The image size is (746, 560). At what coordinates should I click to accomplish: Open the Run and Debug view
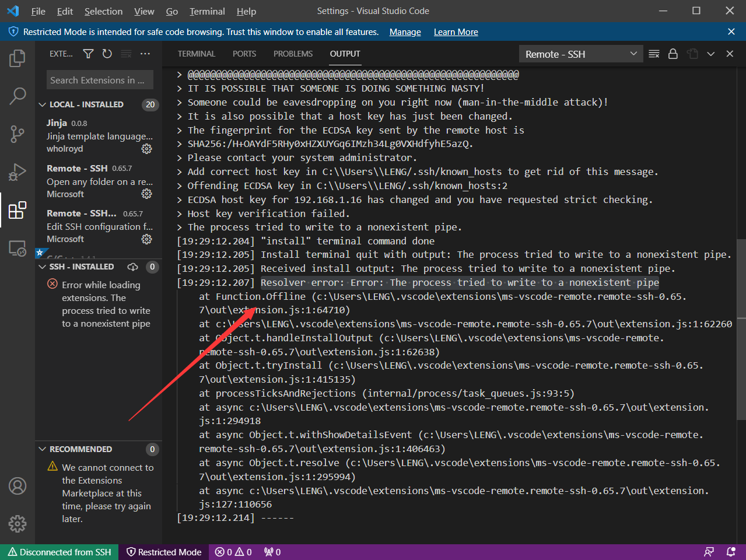click(17, 172)
